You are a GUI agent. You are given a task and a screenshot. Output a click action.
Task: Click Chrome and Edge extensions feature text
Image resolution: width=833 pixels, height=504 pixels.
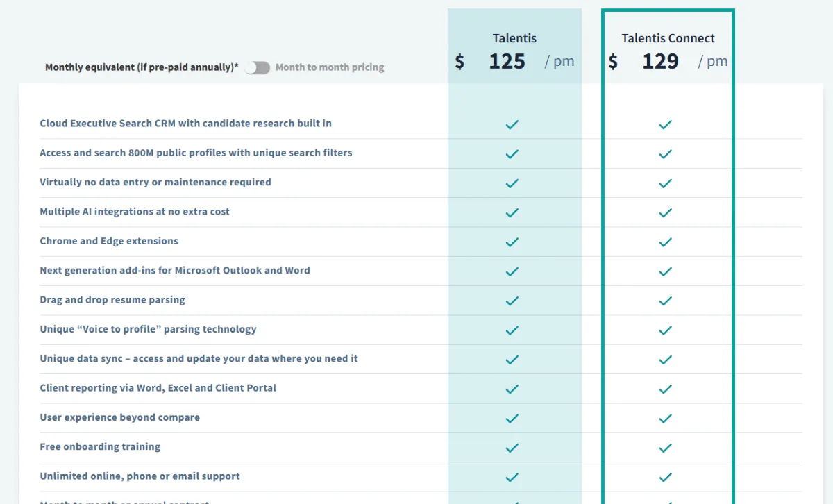pyautogui.click(x=109, y=241)
